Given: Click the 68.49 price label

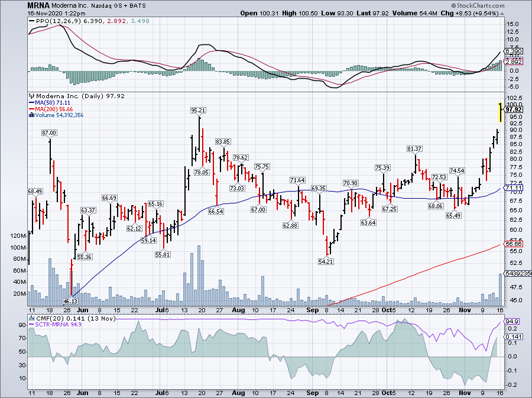Looking at the screenshot, I should point(35,192).
